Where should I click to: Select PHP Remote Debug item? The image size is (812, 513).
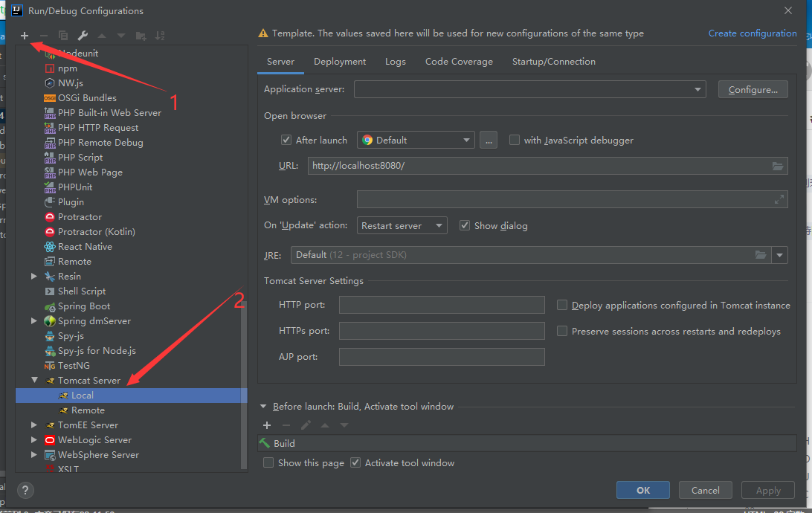100,142
